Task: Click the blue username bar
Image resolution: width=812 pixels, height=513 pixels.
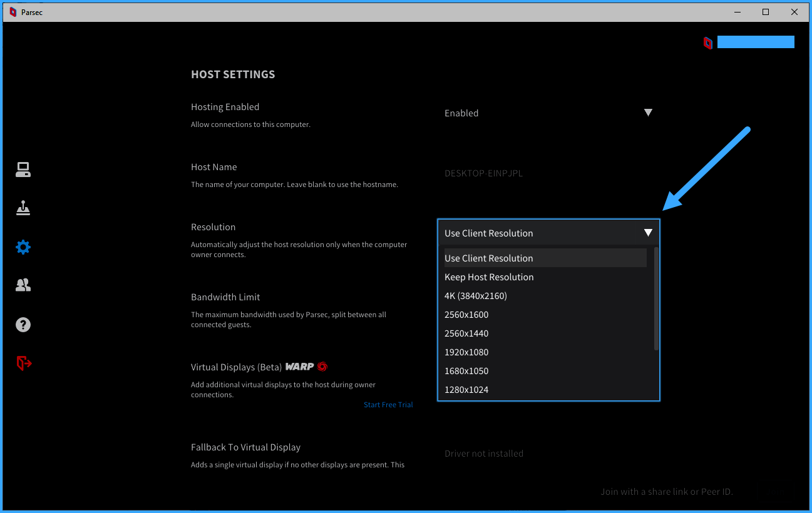Action: [756, 42]
